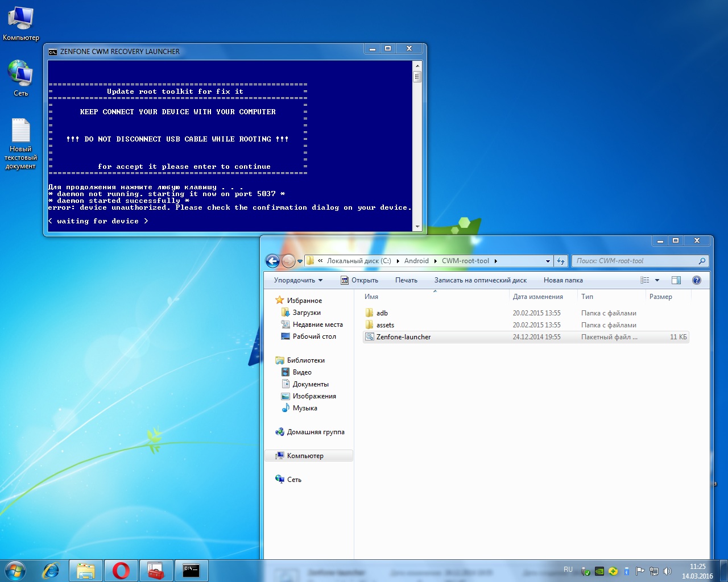
Task: Click the Open (Открыть) toolbar button
Action: [359, 280]
